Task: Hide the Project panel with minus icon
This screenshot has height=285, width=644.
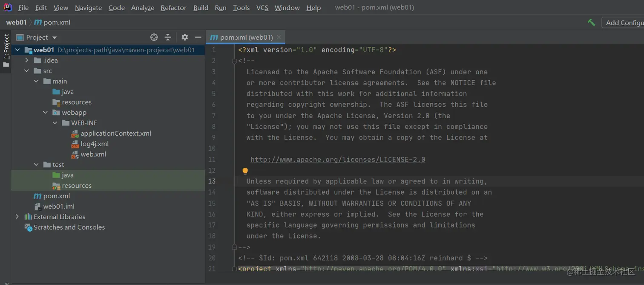Action: tap(198, 37)
